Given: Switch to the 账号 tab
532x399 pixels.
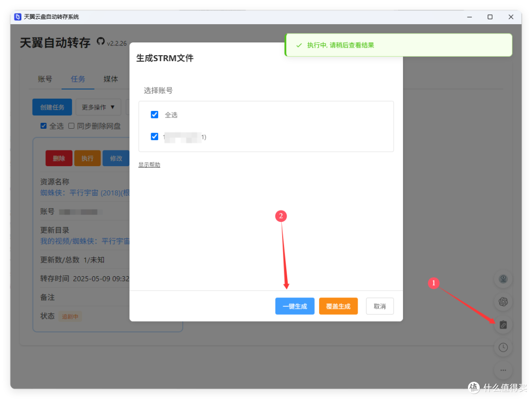Looking at the screenshot, I should [45, 79].
